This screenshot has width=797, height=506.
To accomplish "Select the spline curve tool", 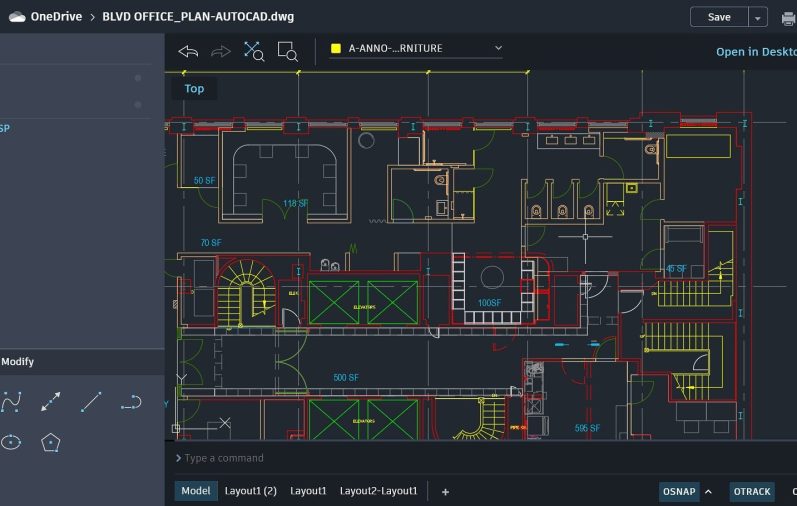I will click(x=11, y=402).
